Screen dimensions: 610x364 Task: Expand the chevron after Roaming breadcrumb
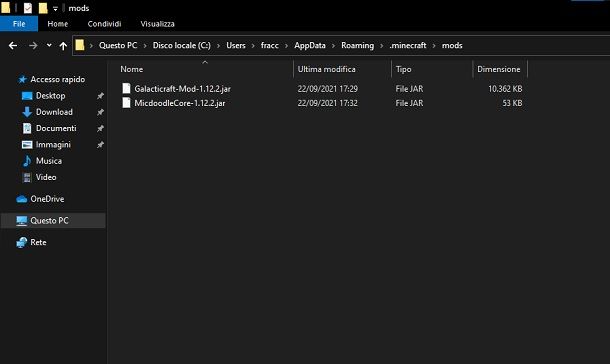382,46
